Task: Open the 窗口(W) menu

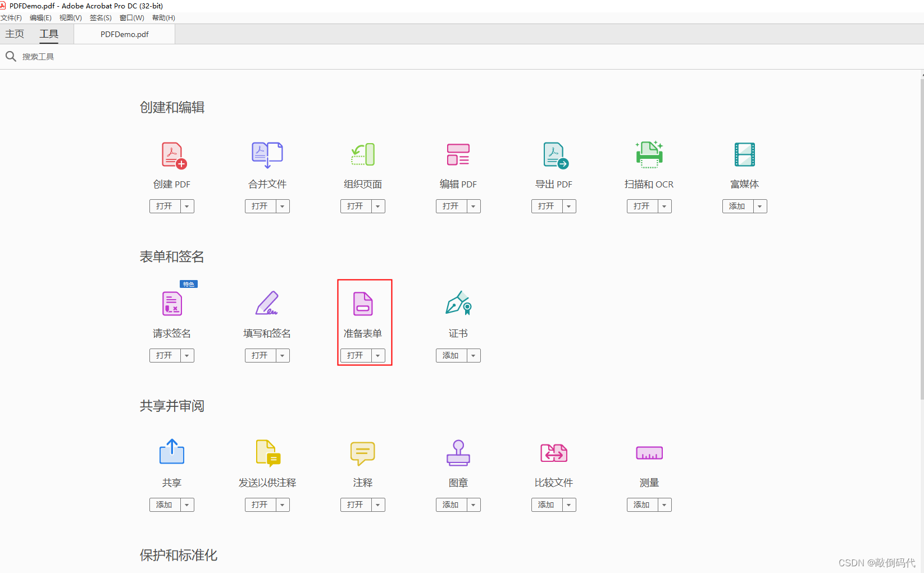Action: pos(132,18)
